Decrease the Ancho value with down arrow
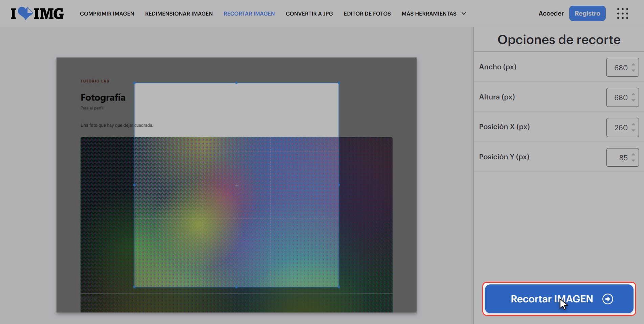This screenshot has width=644, height=324. click(x=633, y=70)
